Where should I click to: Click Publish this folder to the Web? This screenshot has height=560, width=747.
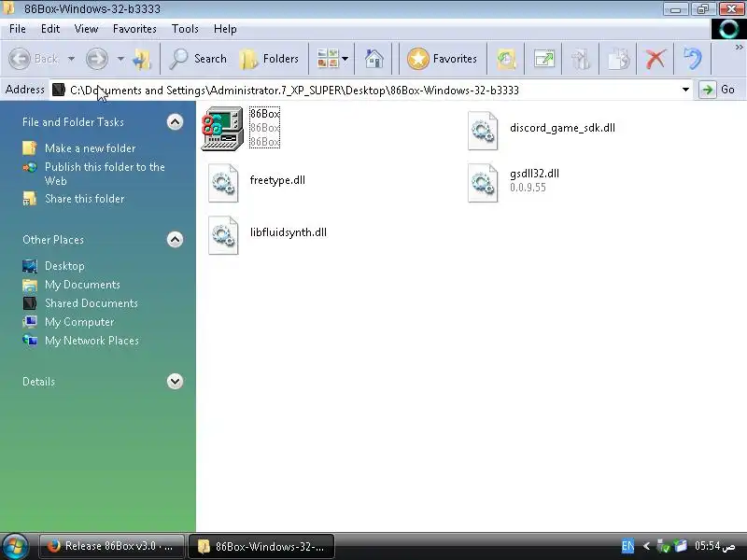(x=105, y=174)
